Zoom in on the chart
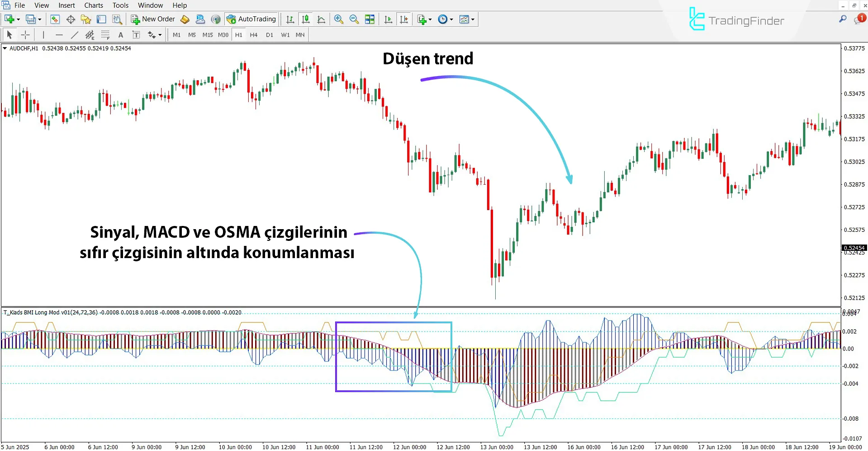Screen dimensions: 868x451 coord(338,19)
